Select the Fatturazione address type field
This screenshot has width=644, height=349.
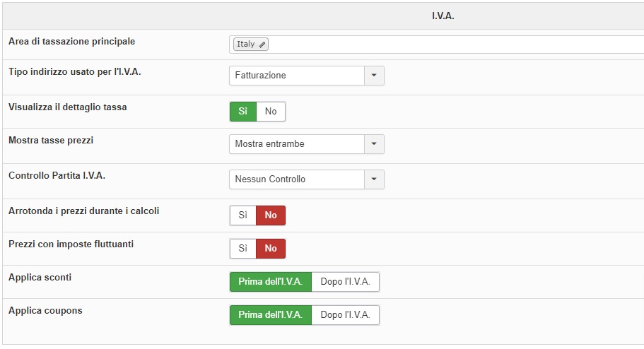tap(297, 76)
